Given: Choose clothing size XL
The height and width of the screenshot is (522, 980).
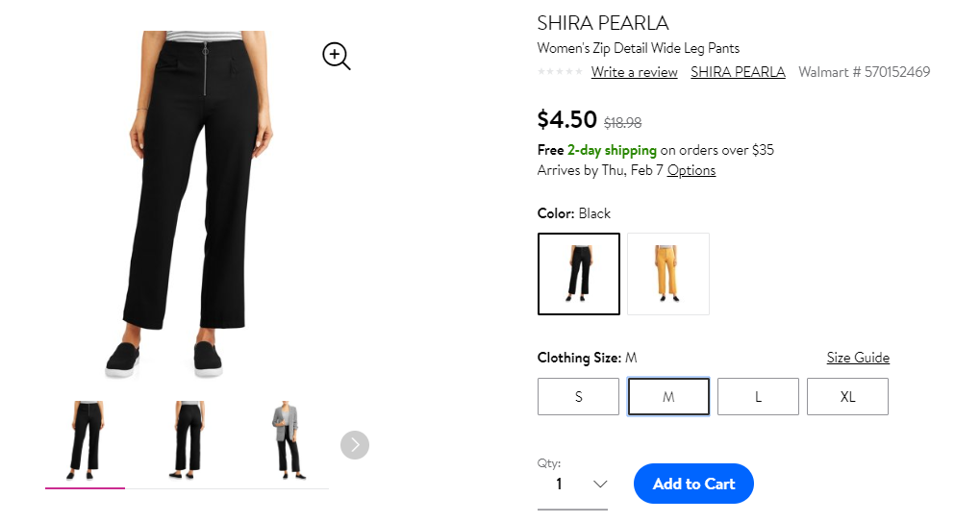Looking at the screenshot, I should tap(847, 396).
